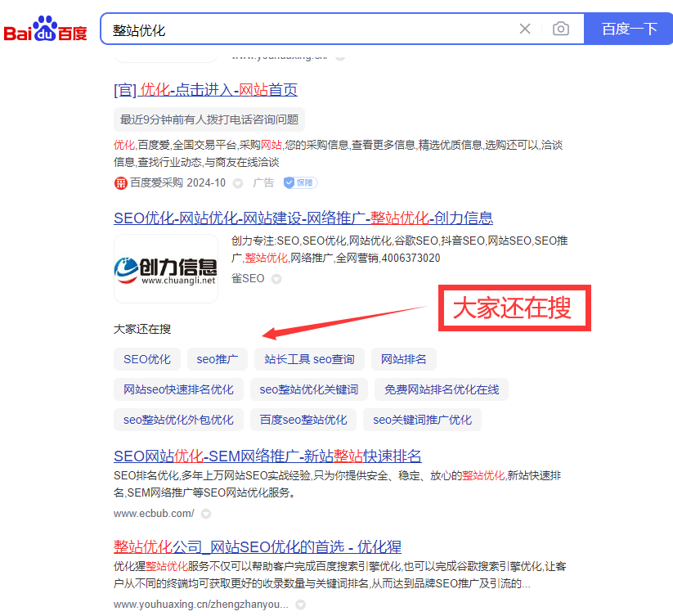Click the Baidu logo
The image size is (673, 616).
pos(46,29)
